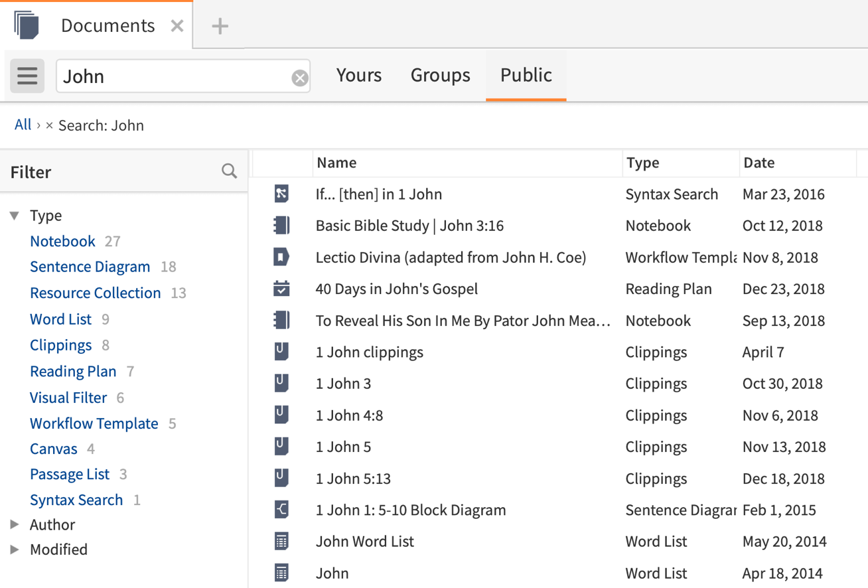Screen dimensions: 868x588
Task: Click the Notebook icon beside "Basic Bible Study | John 3:16"
Action: click(x=283, y=225)
